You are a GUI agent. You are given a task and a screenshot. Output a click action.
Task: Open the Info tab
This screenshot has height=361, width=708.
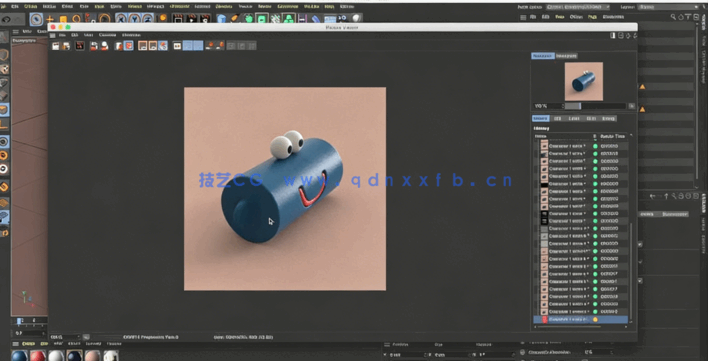[x=558, y=119]
